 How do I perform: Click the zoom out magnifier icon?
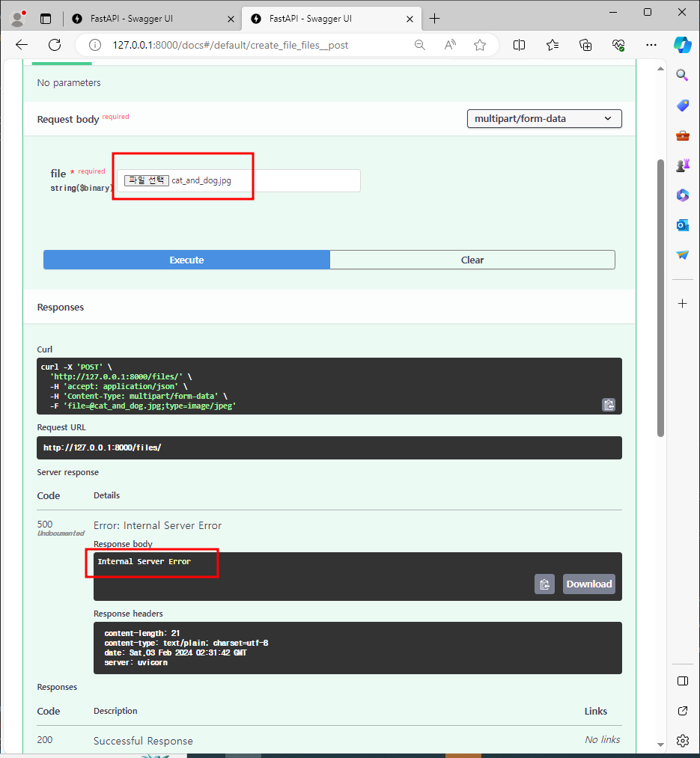[x=420, y=45]
